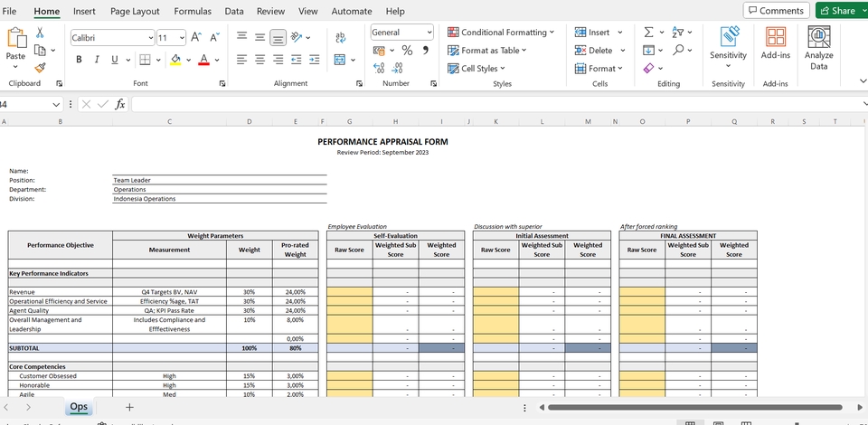The width and height of the screenshot is (868, 425).
Task: Apply yellow fill color
Action: pos(175,59)
